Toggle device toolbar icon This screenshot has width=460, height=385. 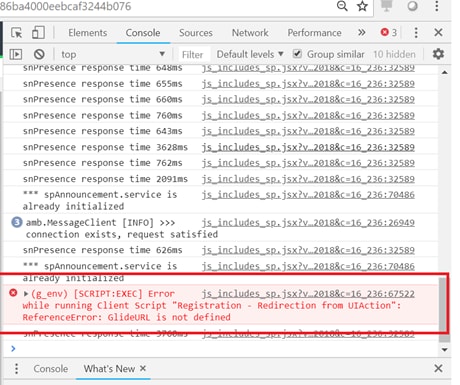38,33
